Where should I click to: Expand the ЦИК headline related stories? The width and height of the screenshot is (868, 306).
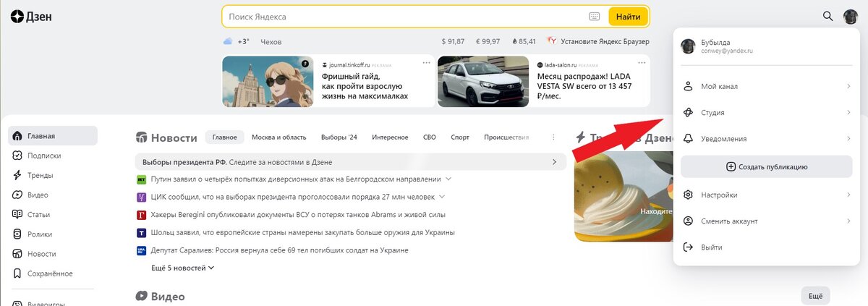point(441,197)
